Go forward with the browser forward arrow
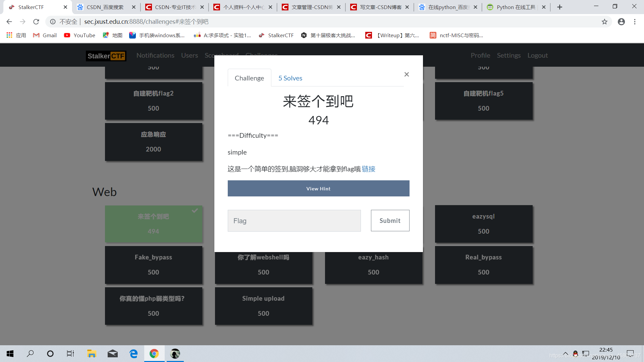 (x=22, y=22)
